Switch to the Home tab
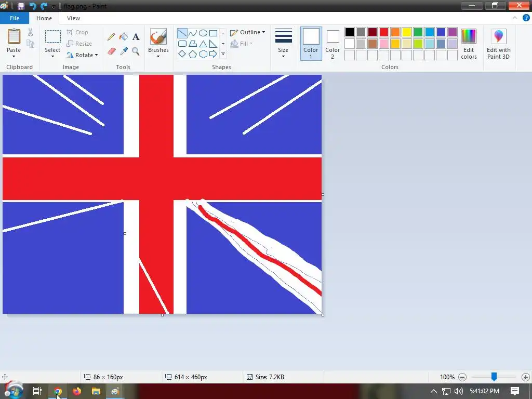 [44, 18]
